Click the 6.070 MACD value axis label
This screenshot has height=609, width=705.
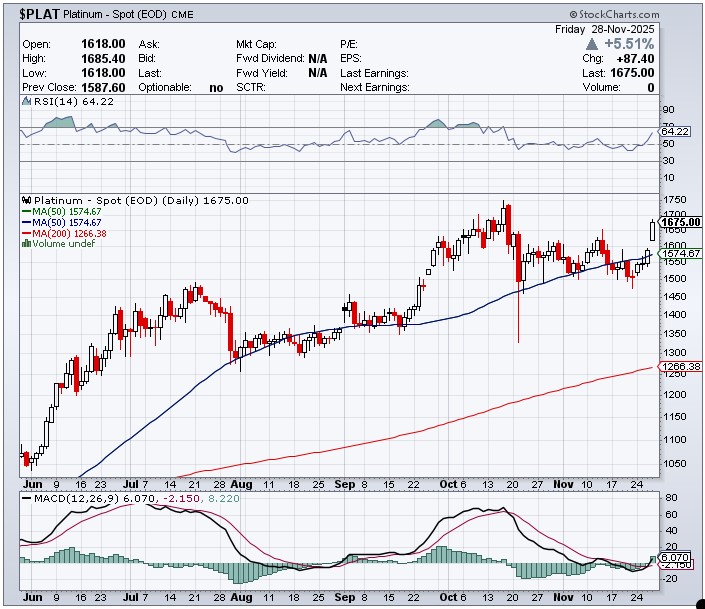677,556
